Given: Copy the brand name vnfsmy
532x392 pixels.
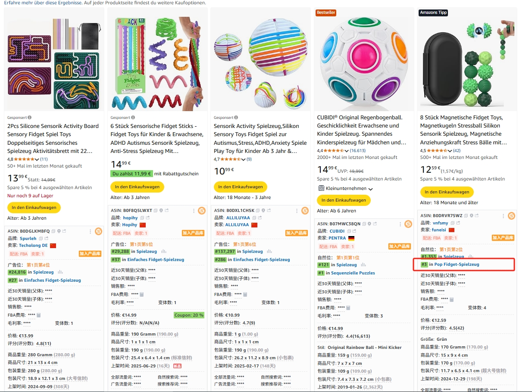Looking at the screenshot, I should (x=453, y=223).
